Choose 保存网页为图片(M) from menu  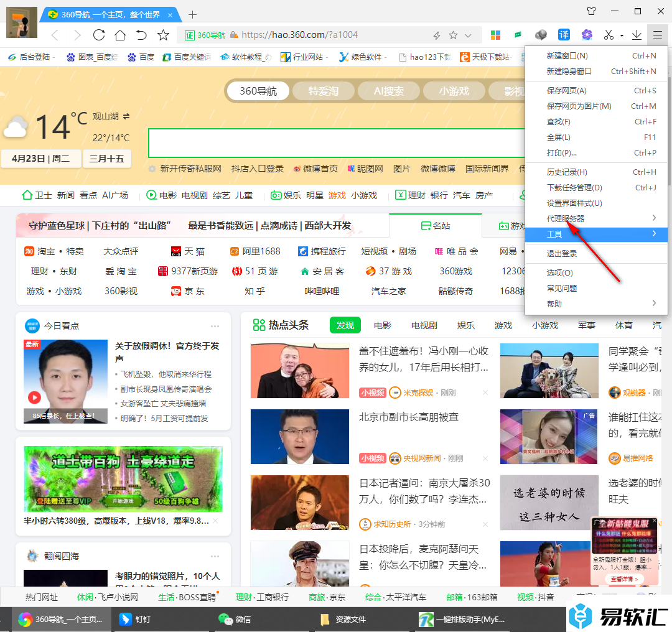coord(596,106)
